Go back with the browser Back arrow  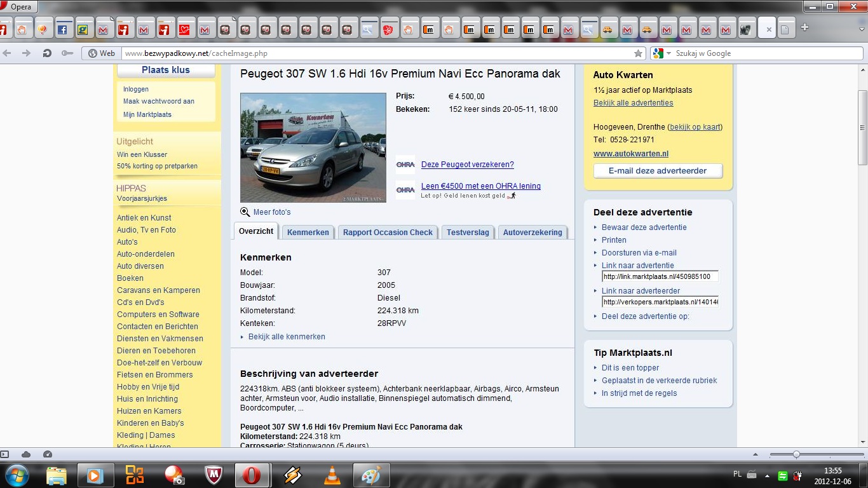pyautogui.click(x=7, y=53)
